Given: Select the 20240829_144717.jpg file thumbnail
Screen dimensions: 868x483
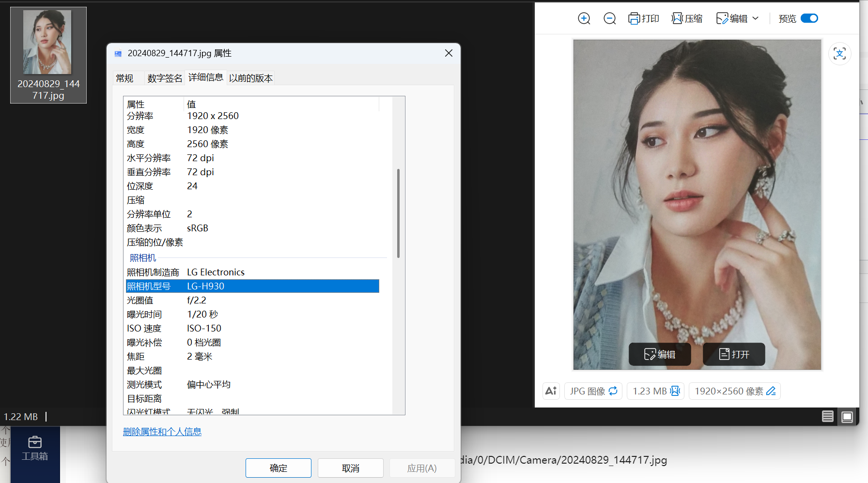Looking at the screenshot, I should click(x=48, y=55).
